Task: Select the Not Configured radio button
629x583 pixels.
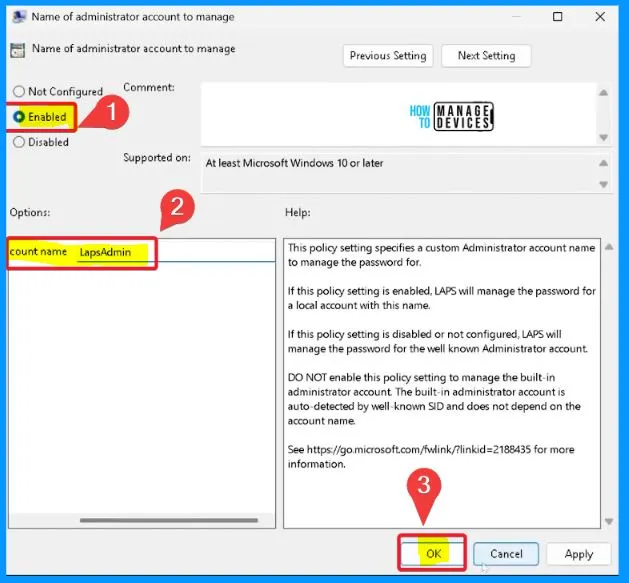Action: click(x=18, y=91)
